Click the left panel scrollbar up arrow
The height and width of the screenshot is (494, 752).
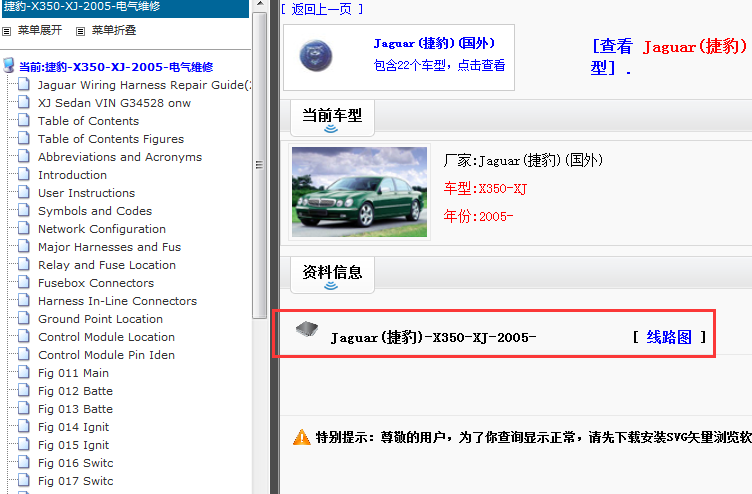tap(259, 4)
